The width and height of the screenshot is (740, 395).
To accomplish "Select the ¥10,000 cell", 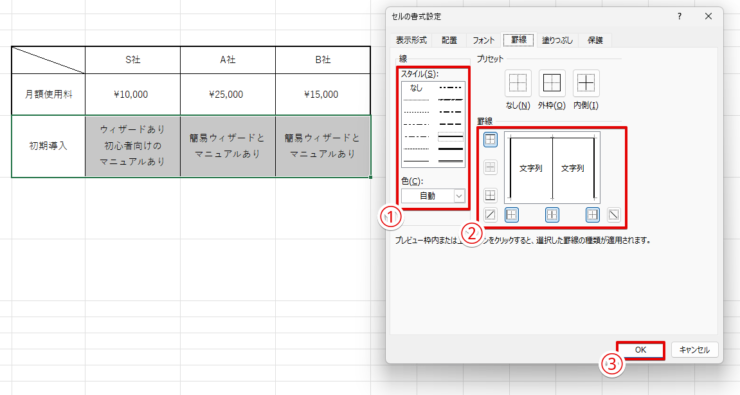I will pyautogui.click(x=133, y=94).
